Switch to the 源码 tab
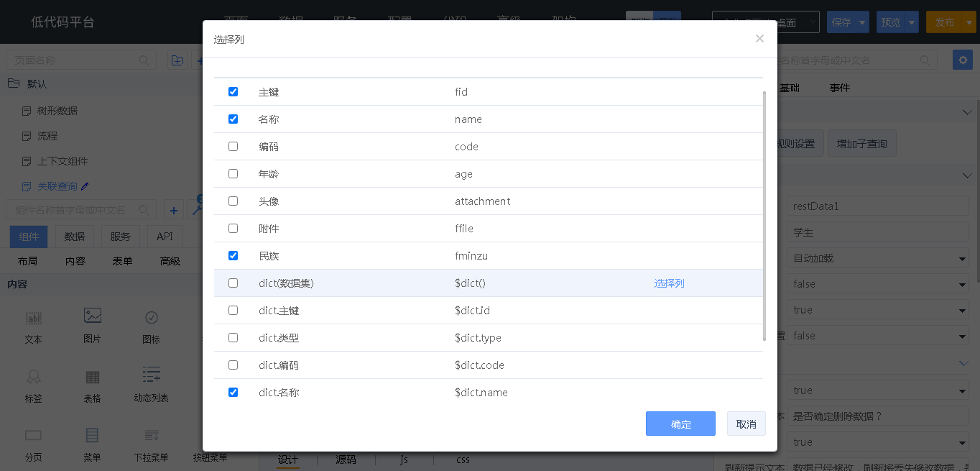Image resolution: width=980 pixels, height=471 pixels. [x=346, y=459]
